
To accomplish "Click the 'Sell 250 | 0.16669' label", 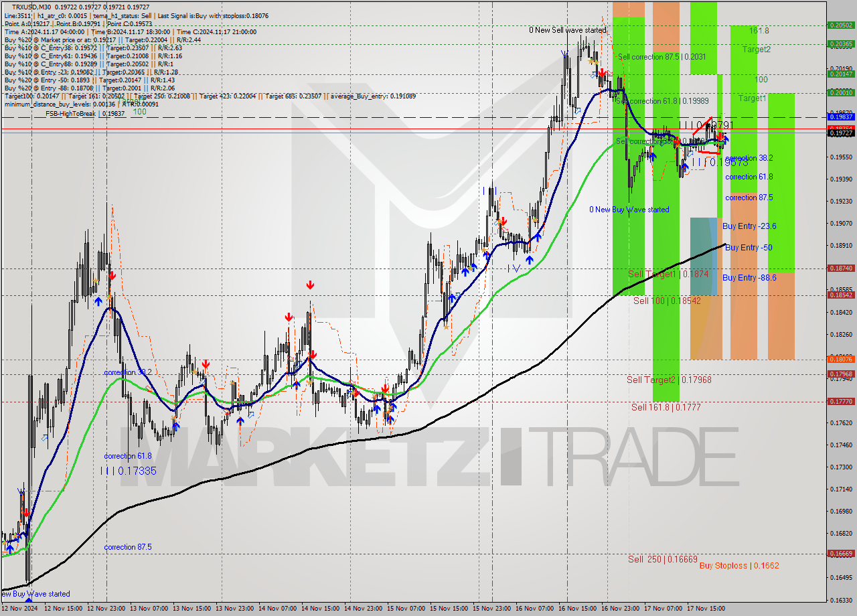I will pos(663,558).
